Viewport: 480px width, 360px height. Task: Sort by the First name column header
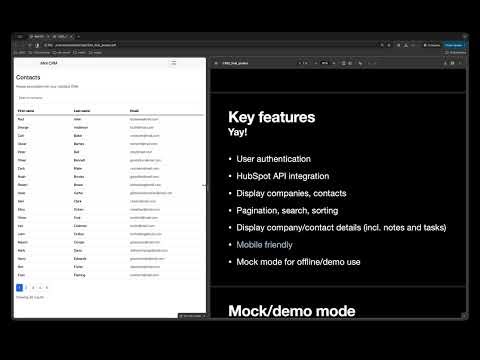point(26,111)
